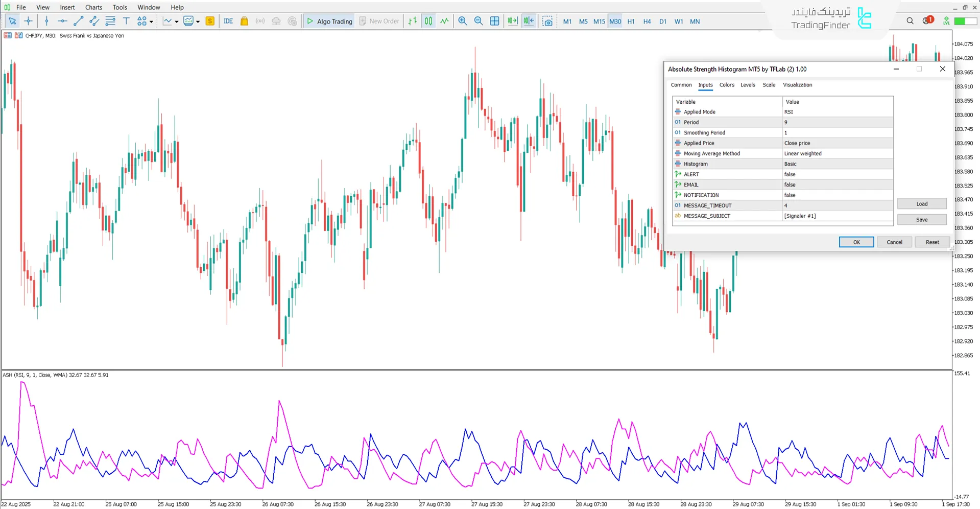
Task: Take a chart screenshot with camera icon
Action: click(547, 21)
